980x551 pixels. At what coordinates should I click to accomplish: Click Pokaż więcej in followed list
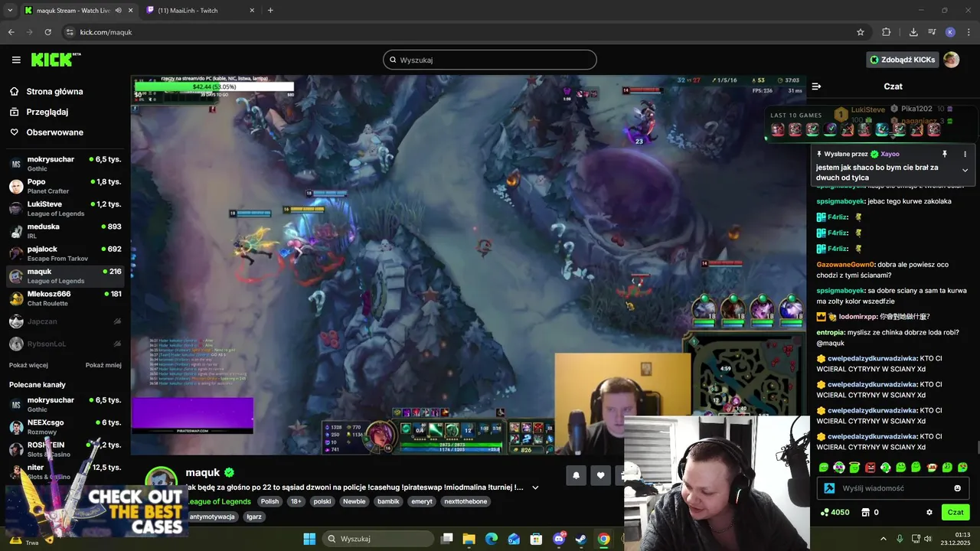tap(28, 365)
